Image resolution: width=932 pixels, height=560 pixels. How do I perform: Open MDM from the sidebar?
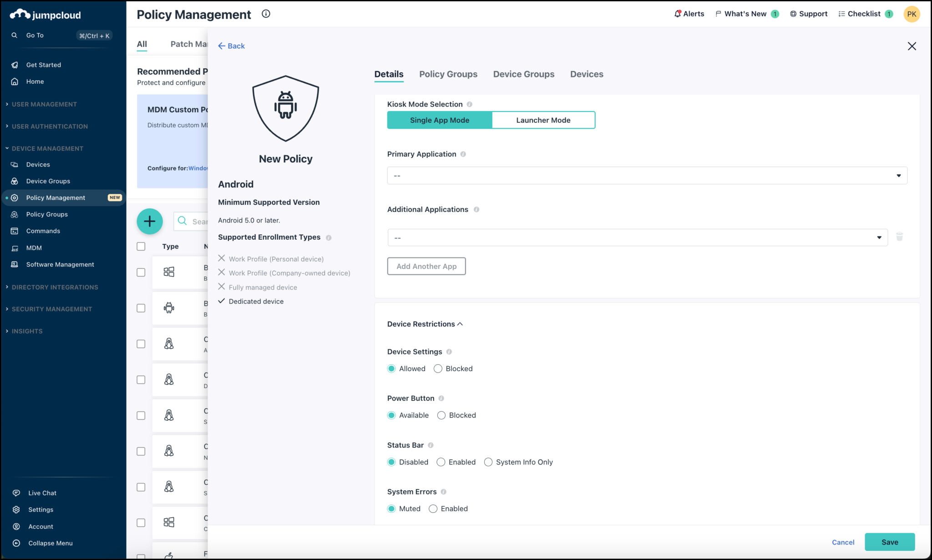34,247
